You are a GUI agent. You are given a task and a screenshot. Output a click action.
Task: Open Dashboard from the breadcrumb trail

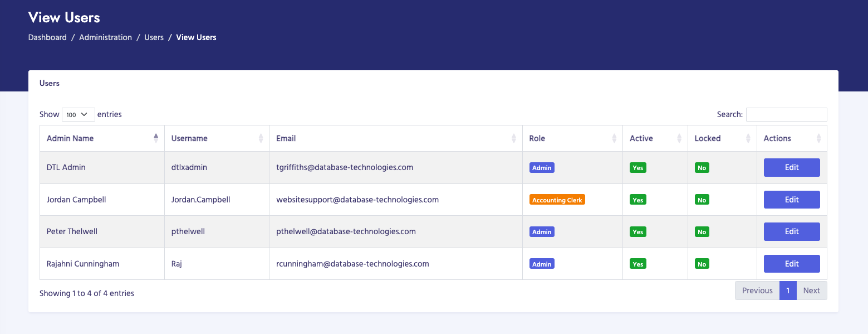pyautogui.click(x=47, y=37)
